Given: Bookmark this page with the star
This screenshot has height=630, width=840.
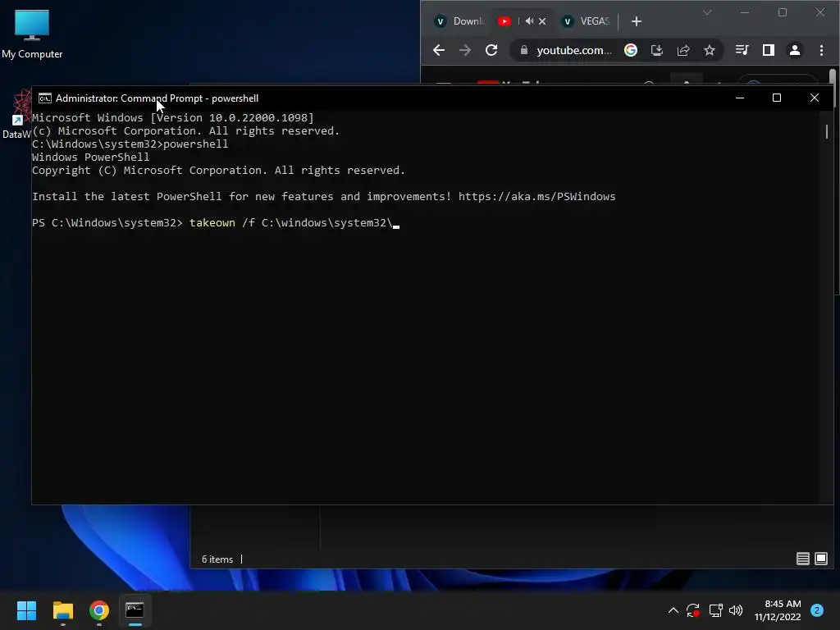Looking at the screenshot, I should [710, 50].
